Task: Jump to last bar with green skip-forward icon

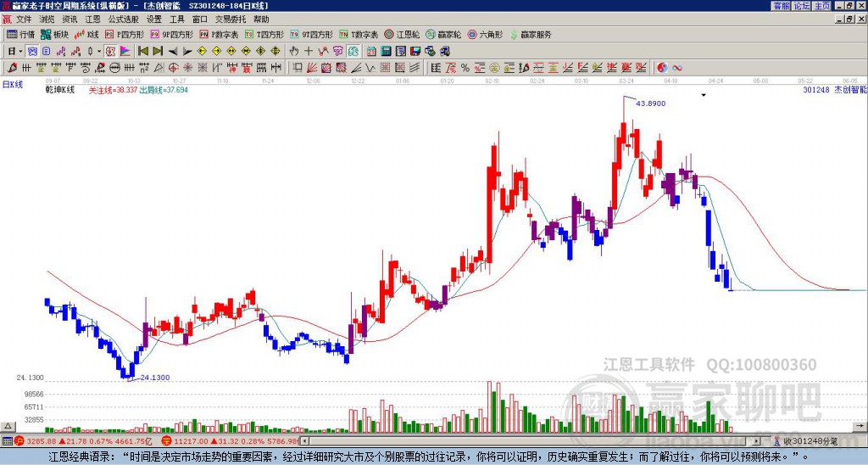Action: 158,52
